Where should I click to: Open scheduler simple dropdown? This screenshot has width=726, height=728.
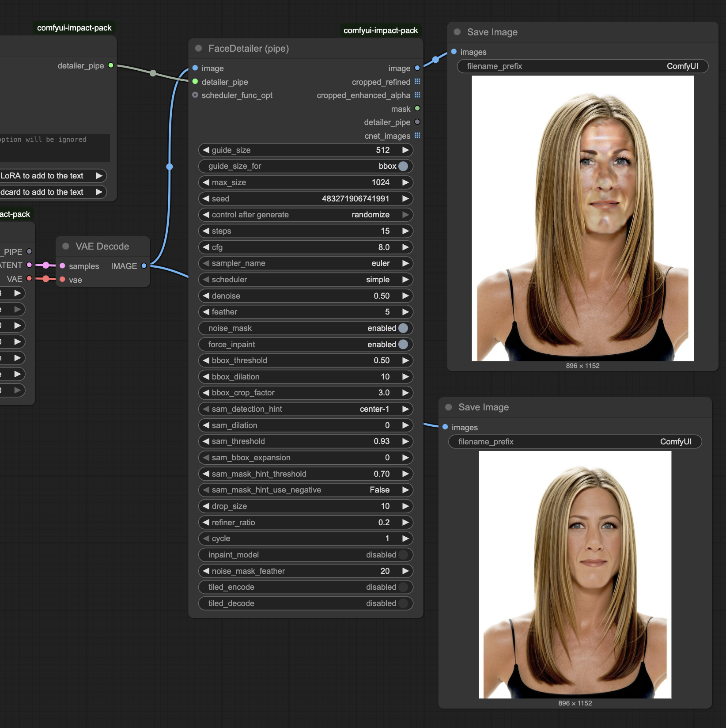coord(306,280)
